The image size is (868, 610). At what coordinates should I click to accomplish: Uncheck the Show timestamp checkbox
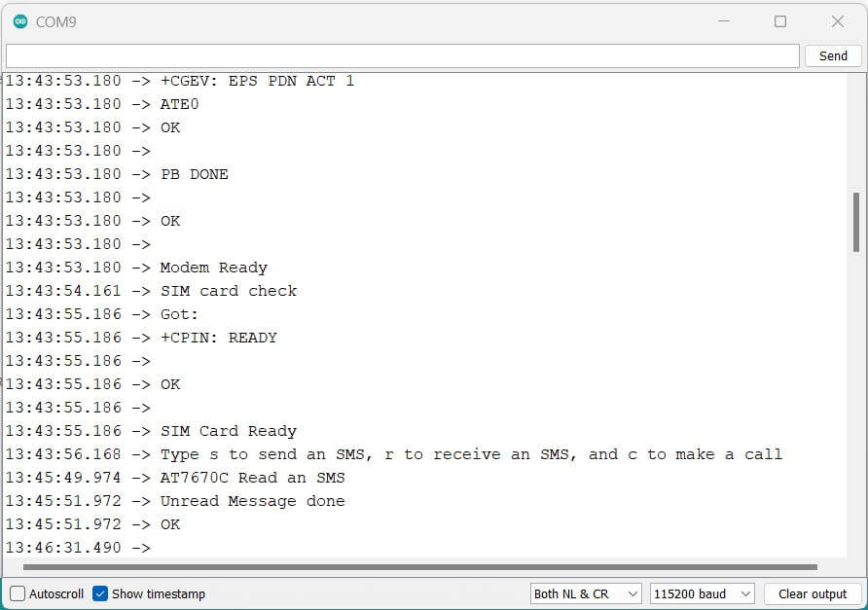click(100, 593)
